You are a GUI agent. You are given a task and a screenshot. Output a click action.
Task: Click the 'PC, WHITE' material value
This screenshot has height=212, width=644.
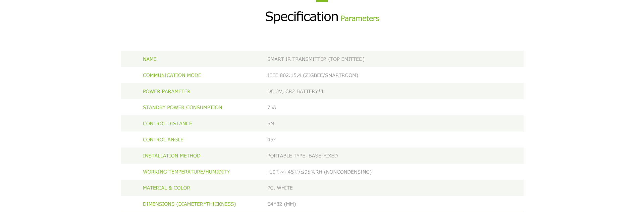[280, 188]
